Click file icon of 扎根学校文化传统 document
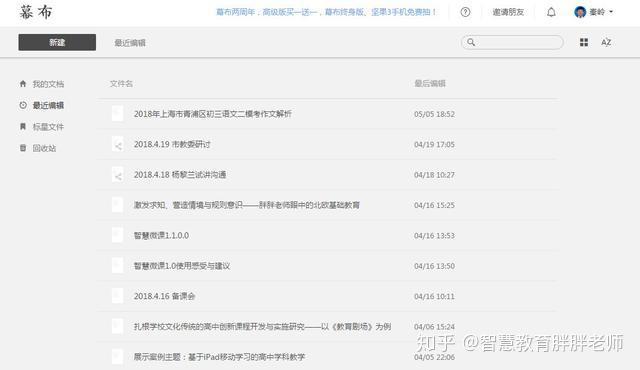The image size is (640, 370). [118, 326]
